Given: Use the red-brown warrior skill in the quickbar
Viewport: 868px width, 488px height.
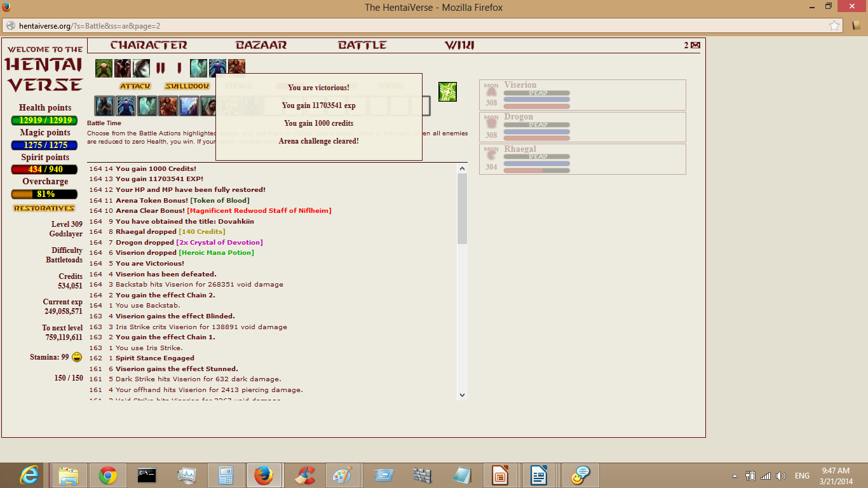Looking at the screenshot, I should pos(168,106).
